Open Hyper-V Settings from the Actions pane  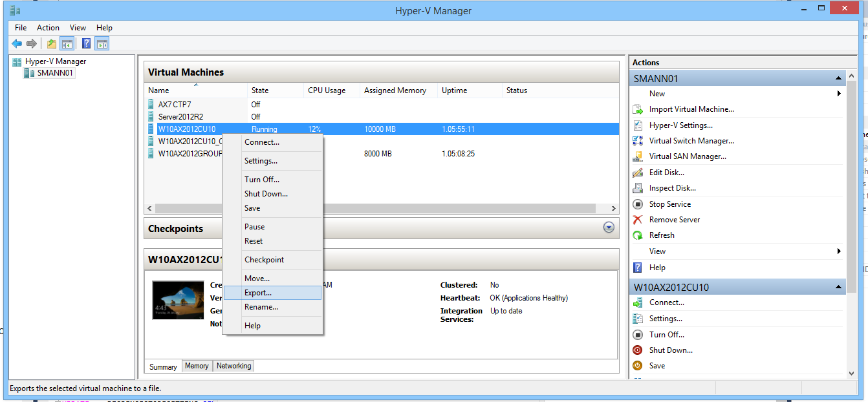click(x=680, y=125)
